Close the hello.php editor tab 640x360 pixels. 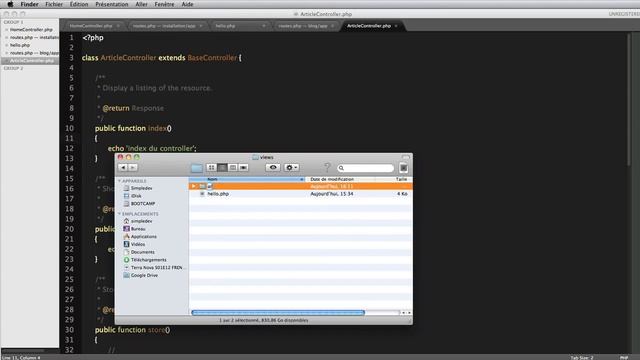click(264, 26)
